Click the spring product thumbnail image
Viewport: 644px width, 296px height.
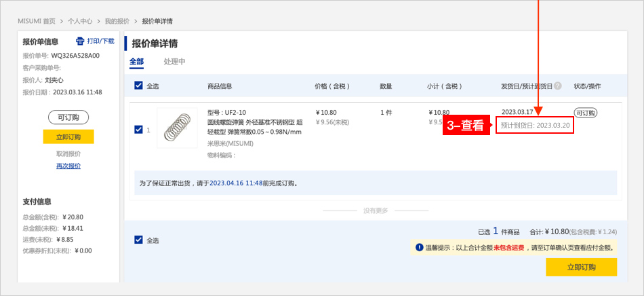[177, 128]
